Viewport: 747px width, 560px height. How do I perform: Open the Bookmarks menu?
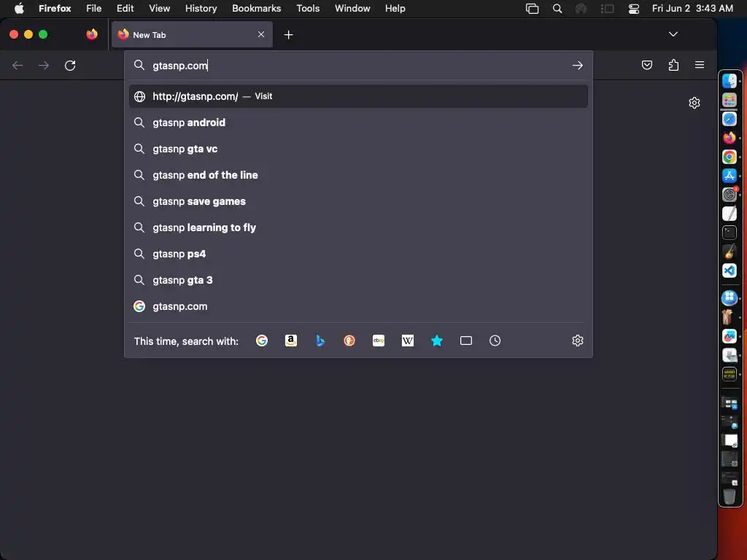(x=256, y=8)
